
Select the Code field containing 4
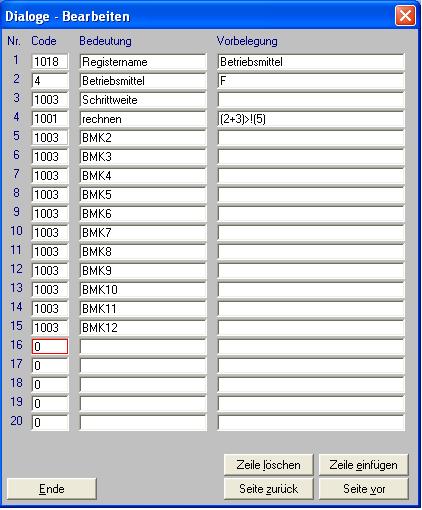pyautogui.click(x=50, y=81)
